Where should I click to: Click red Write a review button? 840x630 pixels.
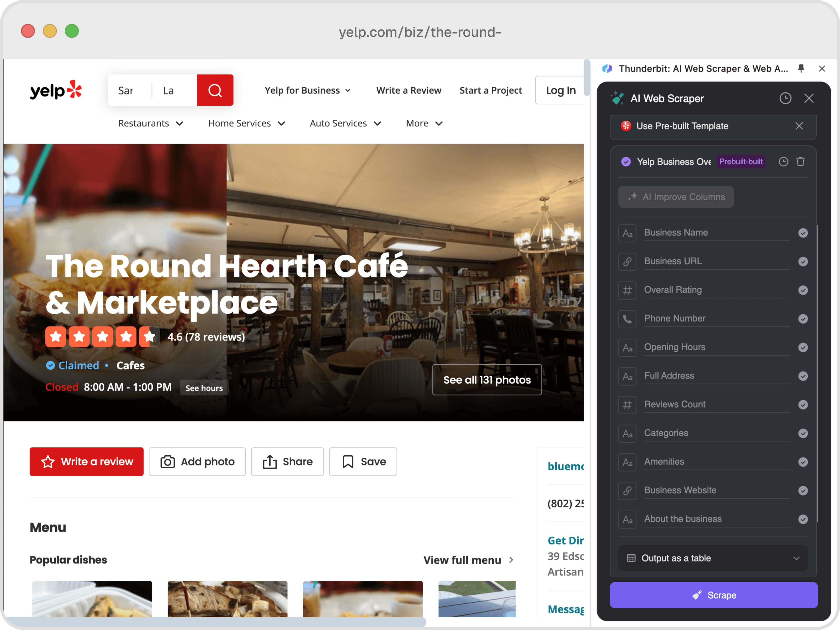[87, 462]
